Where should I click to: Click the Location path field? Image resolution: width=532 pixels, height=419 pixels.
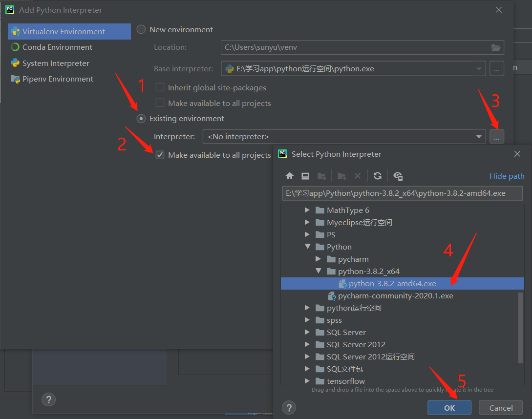pos(362,47)
